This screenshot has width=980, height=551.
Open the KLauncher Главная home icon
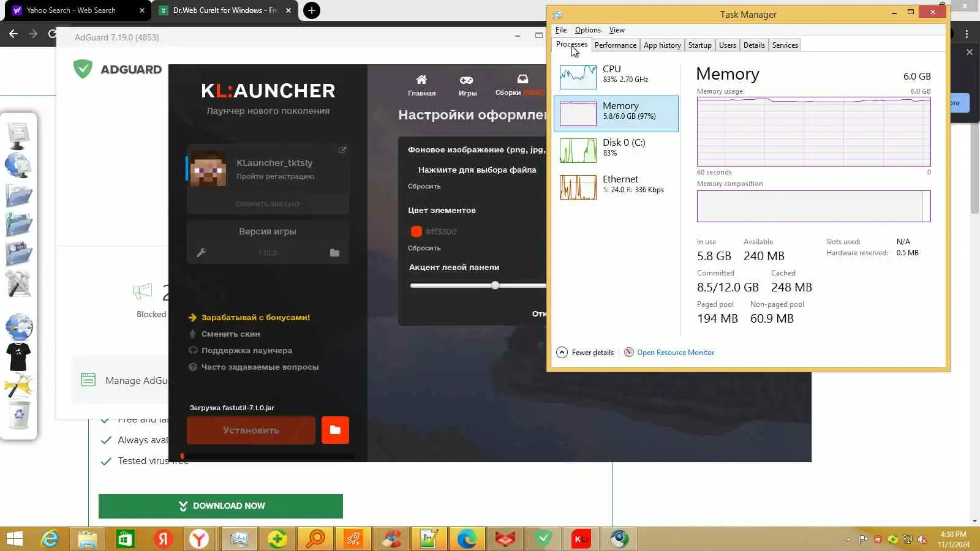[421, 80]
